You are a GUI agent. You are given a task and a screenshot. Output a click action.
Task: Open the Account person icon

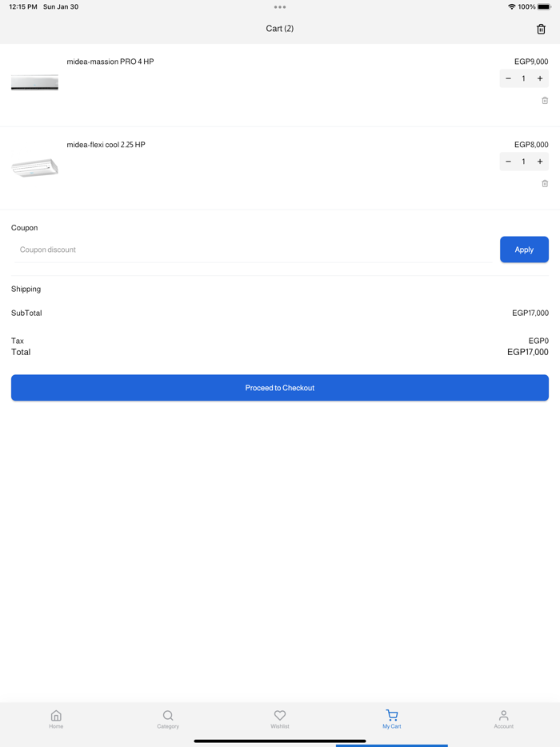pos(504,716)
